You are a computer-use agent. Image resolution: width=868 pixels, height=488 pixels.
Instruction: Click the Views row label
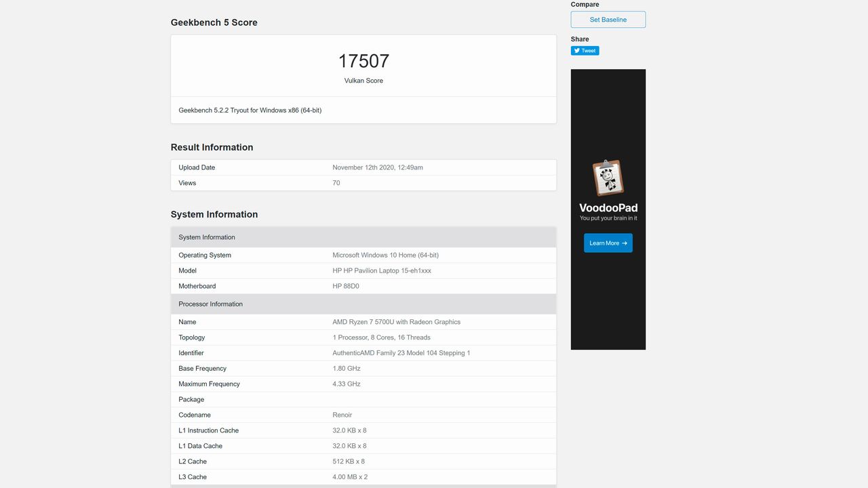coord(187,183)
